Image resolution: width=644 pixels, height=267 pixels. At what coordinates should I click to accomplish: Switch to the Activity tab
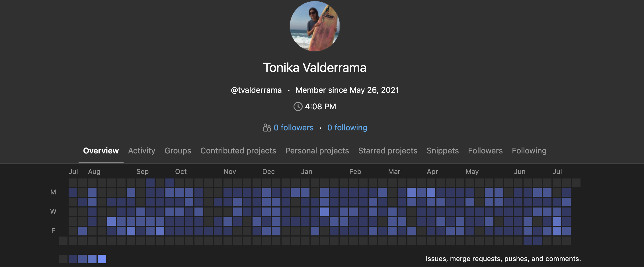141,151
